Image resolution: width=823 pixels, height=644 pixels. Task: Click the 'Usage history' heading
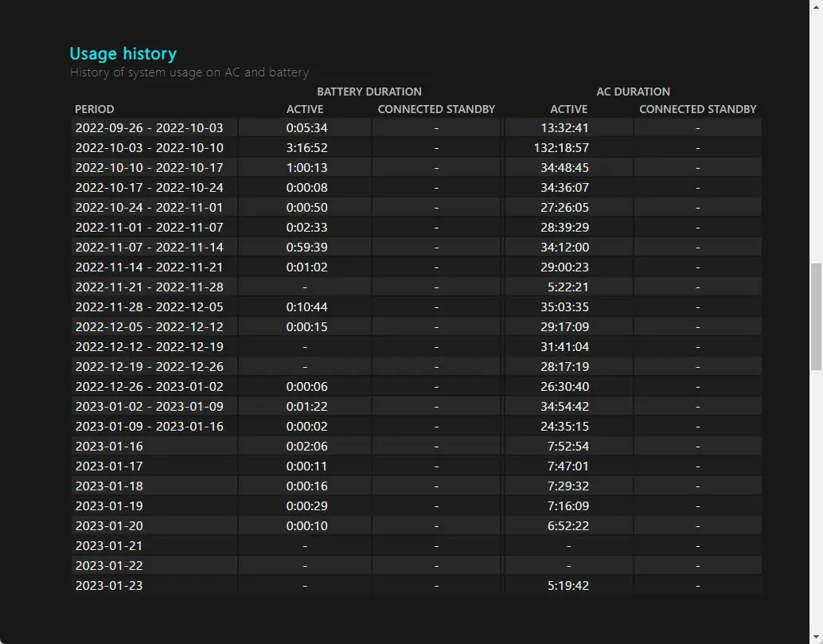pyautogui.click(x=123, y=53)
